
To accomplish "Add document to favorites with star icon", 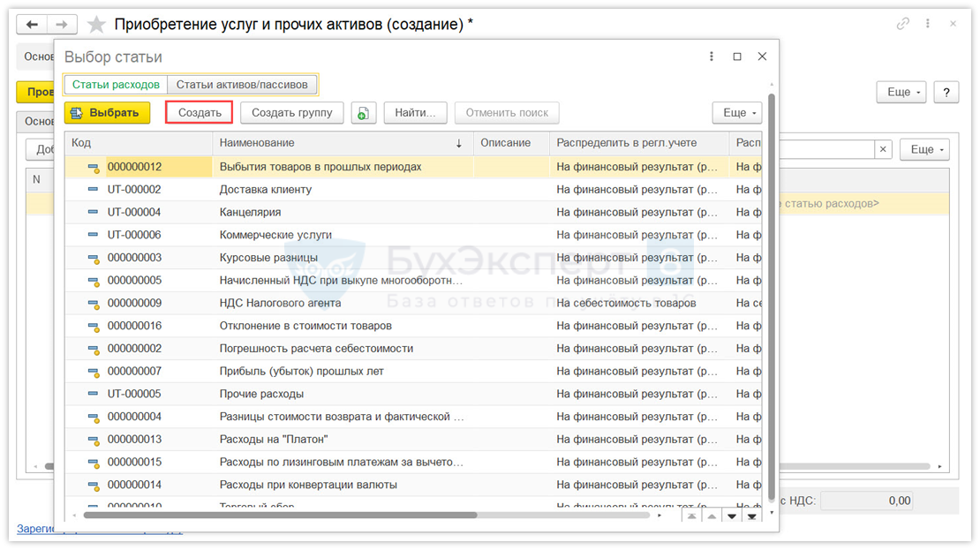I will [x=96, y=25].
